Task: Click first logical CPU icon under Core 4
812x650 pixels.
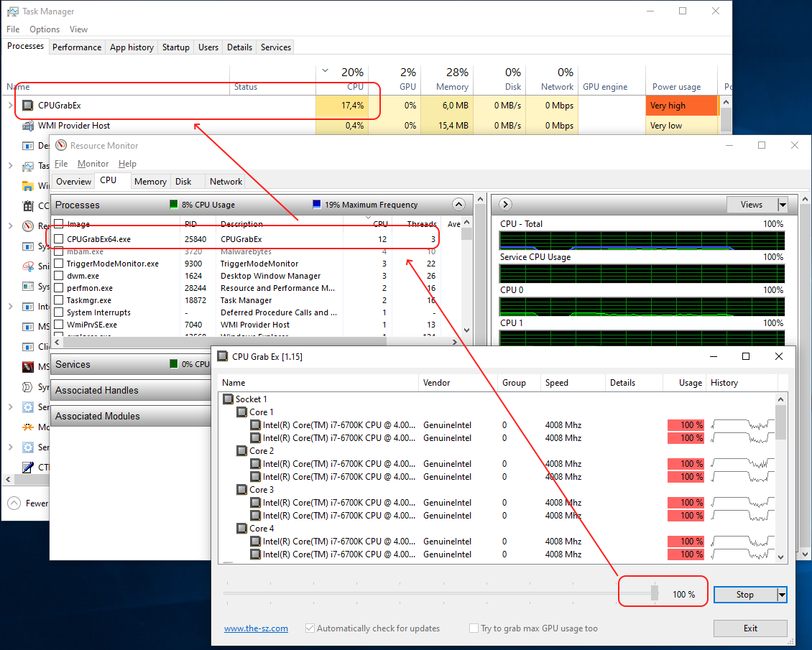Action: pyautogui.click(x=255, y=542)
